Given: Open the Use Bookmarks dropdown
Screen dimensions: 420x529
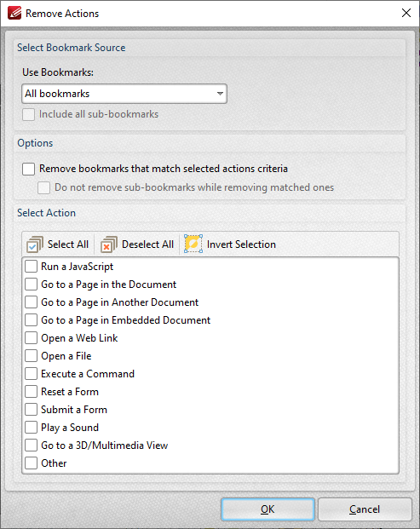Looking at the screenshot, I should 124,94.
